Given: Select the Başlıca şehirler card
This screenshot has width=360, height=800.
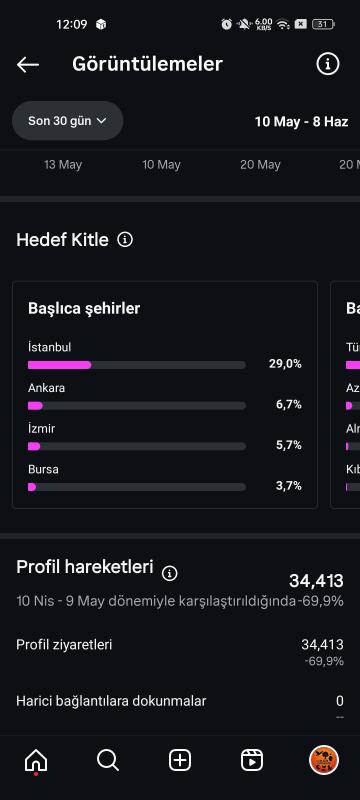Looking at the screenshot, I should pyautogui.click(x=165, y=395).
